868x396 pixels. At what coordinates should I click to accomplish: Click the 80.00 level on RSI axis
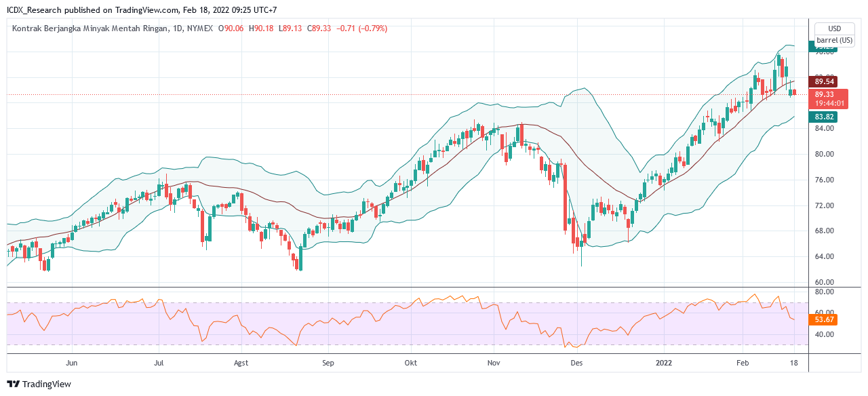click(824, 292)
